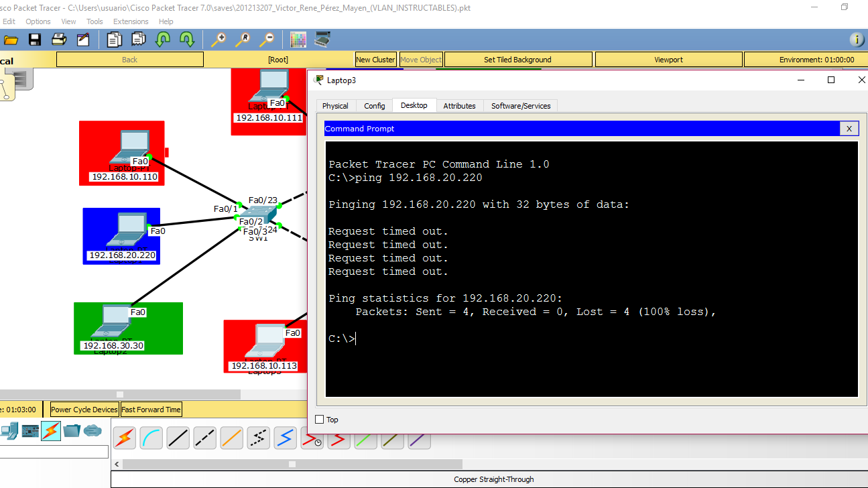
Task: Open the Activity Wizard icon
Action: [x=83, y=40]
